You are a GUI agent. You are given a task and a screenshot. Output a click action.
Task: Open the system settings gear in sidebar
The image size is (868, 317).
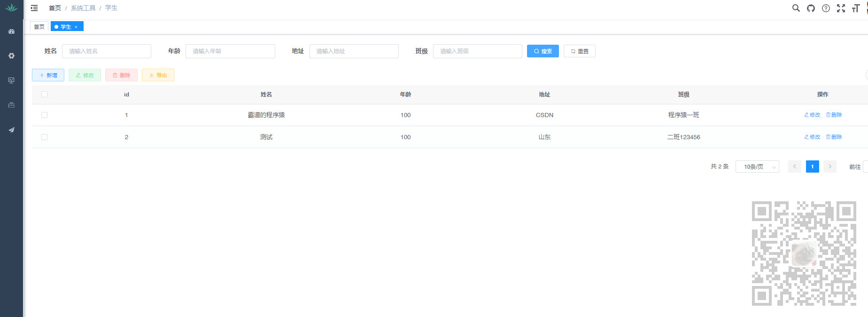[11, 56]
